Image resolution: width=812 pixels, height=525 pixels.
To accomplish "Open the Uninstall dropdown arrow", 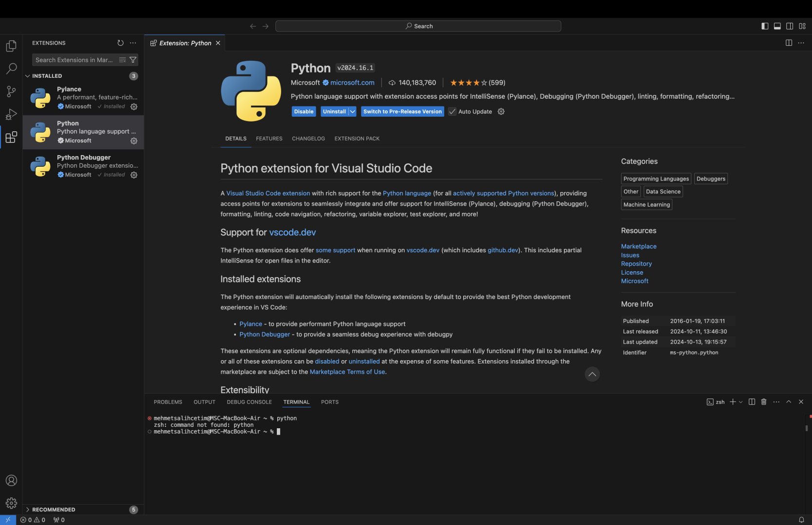I will pos(353,112).
